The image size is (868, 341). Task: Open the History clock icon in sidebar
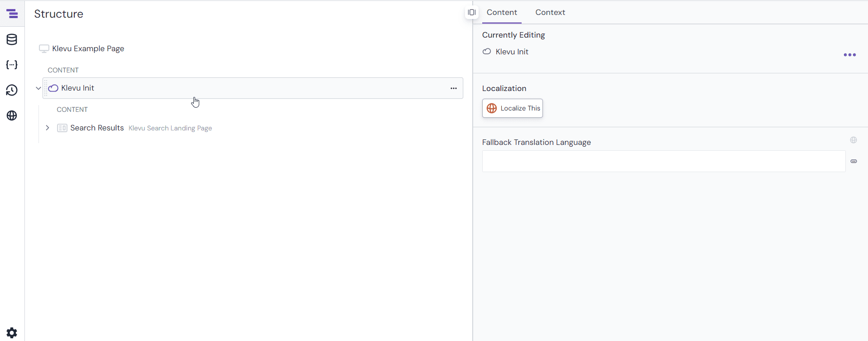coord(12,90)
